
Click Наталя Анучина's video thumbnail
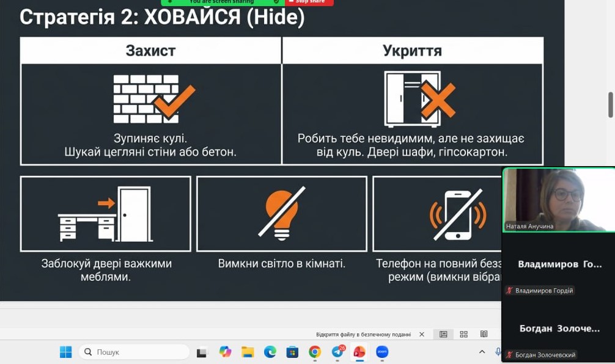[558, 199]
